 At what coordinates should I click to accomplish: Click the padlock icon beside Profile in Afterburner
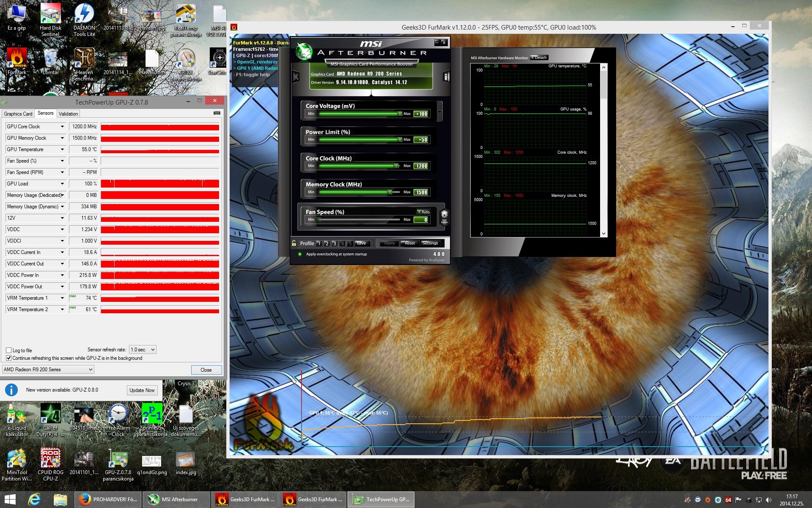(294, 243)
